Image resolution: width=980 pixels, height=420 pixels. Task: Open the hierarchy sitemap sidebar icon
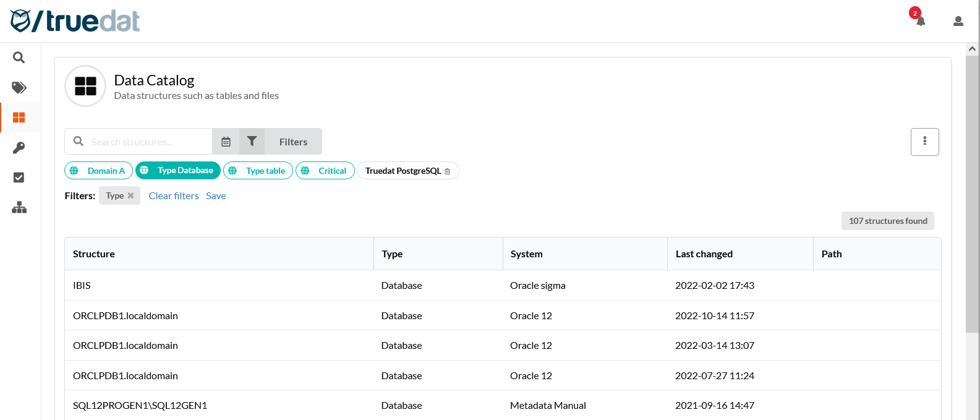(19, 208)
